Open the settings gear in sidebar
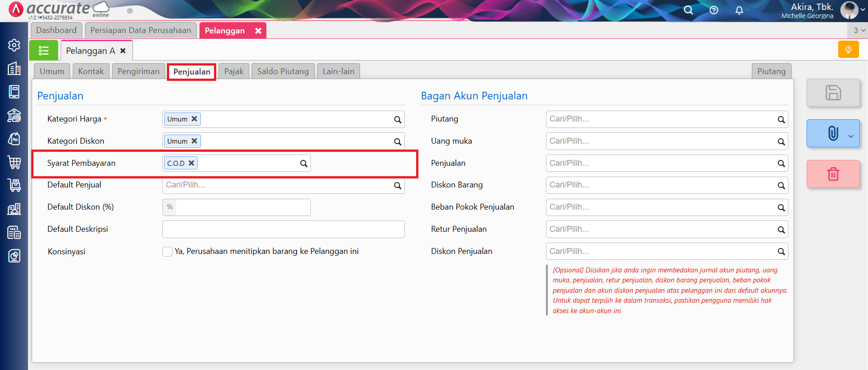 point(14,45)
